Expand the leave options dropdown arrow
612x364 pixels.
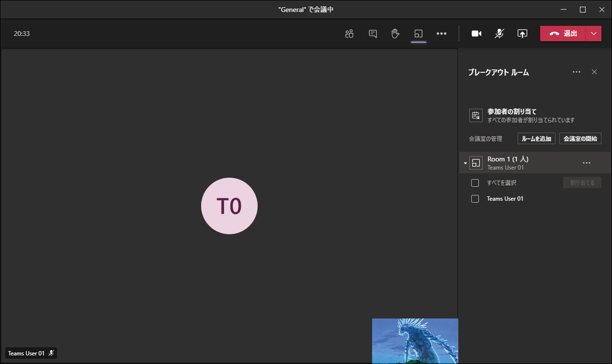point(594,34)
